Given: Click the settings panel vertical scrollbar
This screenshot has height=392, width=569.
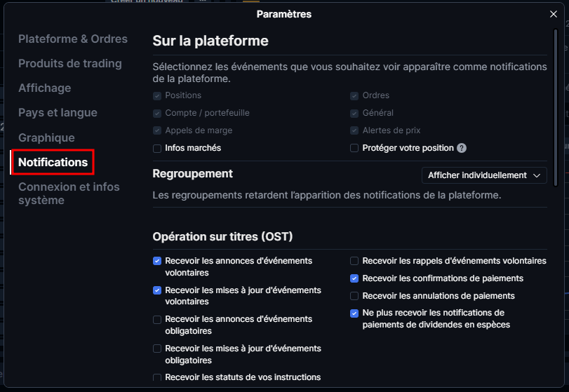Looking at the screenshot, I should pyautogui.click(x=555, y=108).
